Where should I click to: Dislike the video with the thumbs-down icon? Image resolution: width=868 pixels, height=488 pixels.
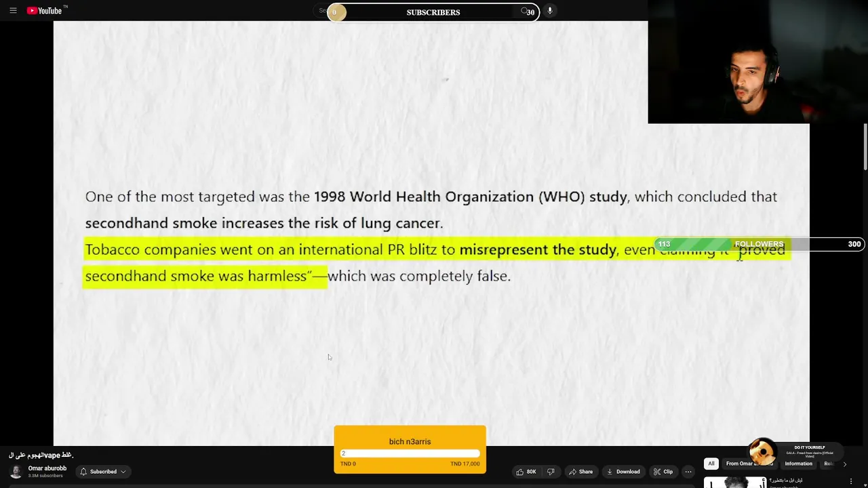(551, 472)
